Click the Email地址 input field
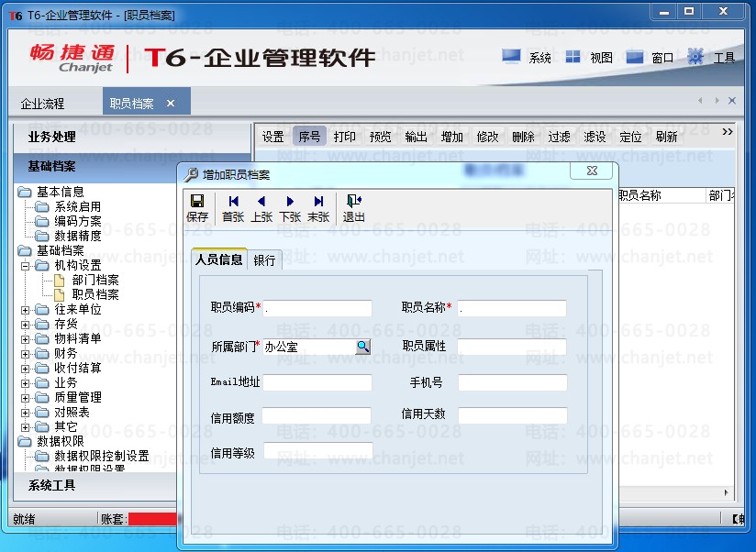The width and height of the screenshot is (756, 552). [317, 382]
